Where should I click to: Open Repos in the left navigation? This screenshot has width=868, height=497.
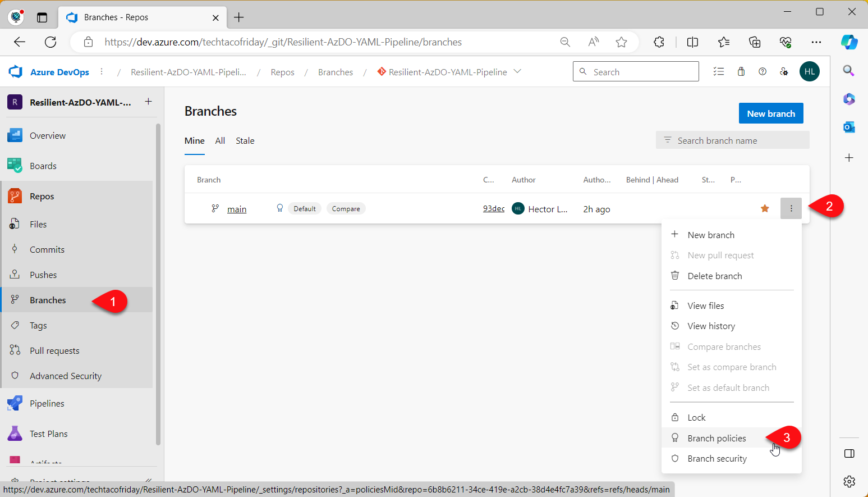pyautogui.click(x=77, y=196)
